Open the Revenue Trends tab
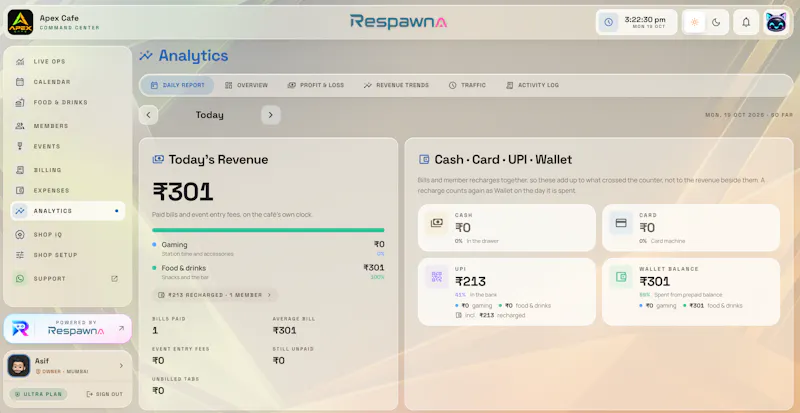The image size is (800, 413). tap(396, 85)
